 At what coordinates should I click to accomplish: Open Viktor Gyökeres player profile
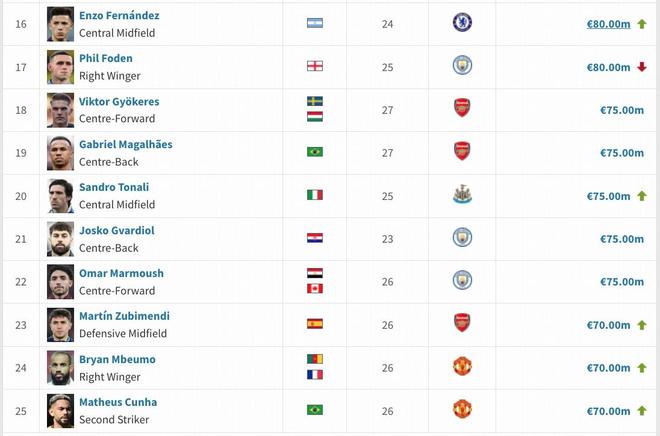pyautogui.click(x=119, y=102)
